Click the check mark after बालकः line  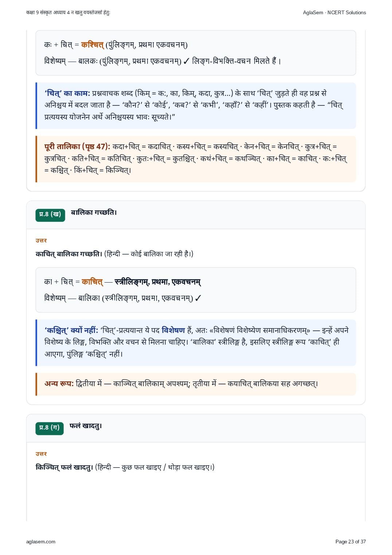tap(186, 61)
